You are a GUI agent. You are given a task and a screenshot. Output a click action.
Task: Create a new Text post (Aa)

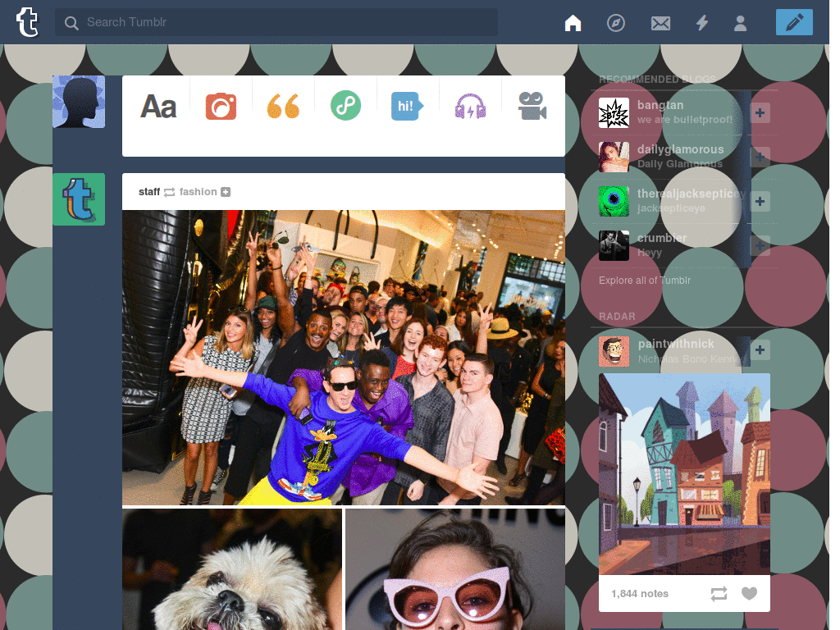click(158, 106)
